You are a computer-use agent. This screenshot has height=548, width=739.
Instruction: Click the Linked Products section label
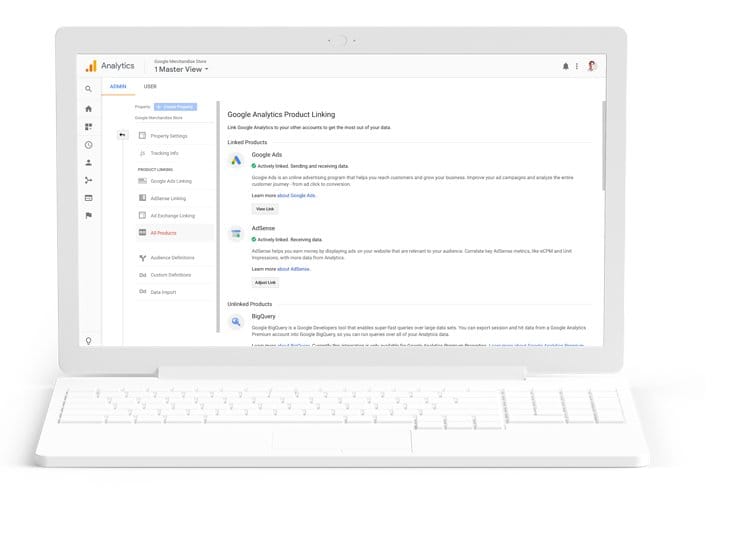tap(247, 142)
